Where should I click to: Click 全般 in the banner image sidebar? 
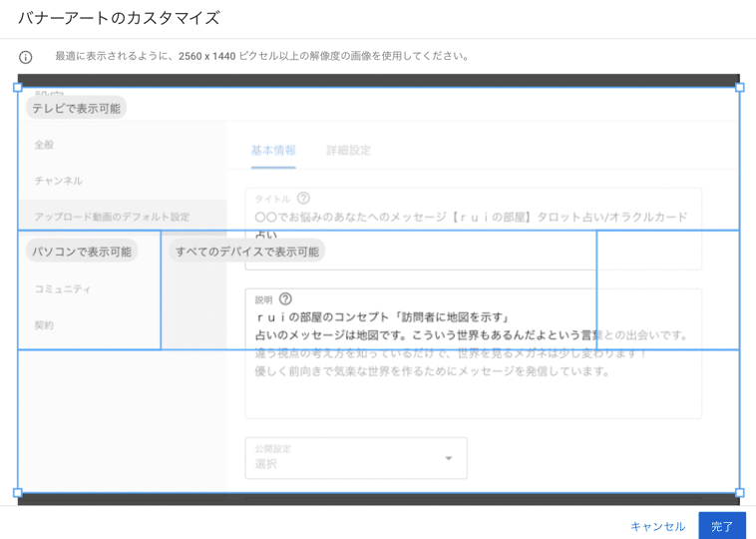coord(44,145)
